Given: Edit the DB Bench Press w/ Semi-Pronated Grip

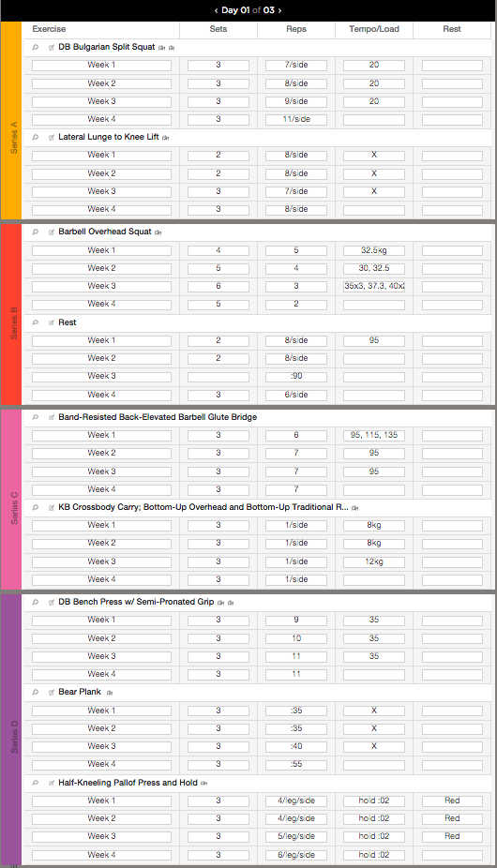Looking at the screenshot, I should pyautogui.click(x=52, y=603).
